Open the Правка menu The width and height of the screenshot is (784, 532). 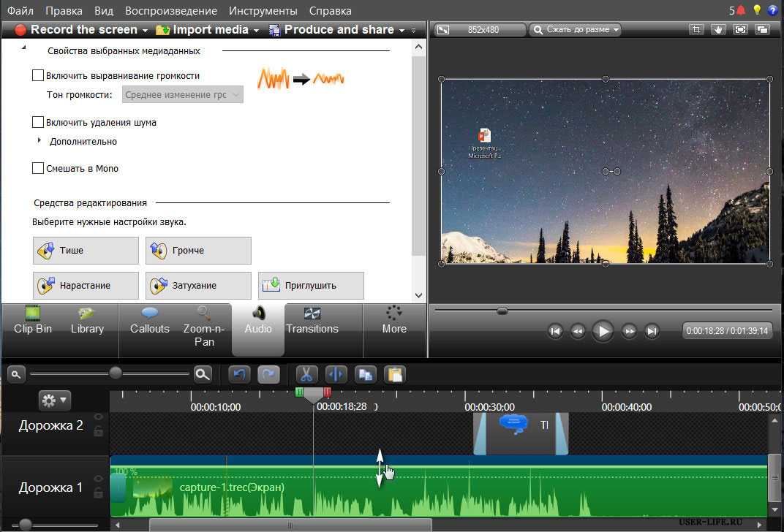click(x=64, y=10)
